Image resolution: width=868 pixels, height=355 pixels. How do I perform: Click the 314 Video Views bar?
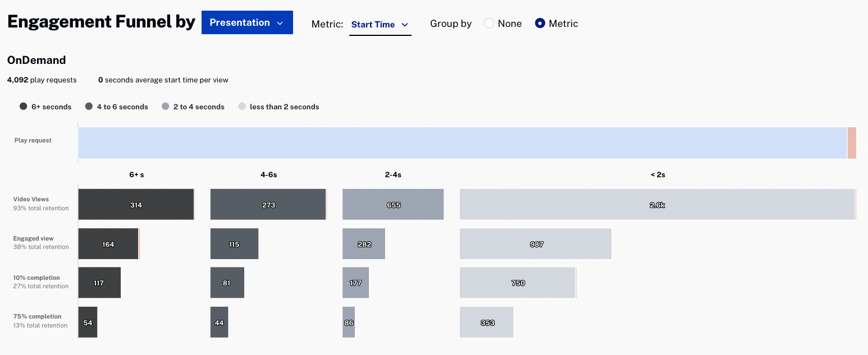coord(136,204)
